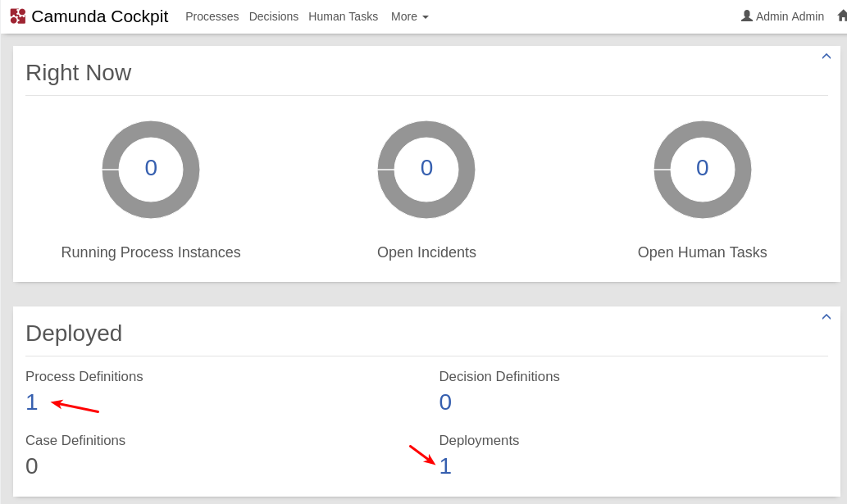Collapse the Right Now section

pyautogui.click(x=826, y=57)
